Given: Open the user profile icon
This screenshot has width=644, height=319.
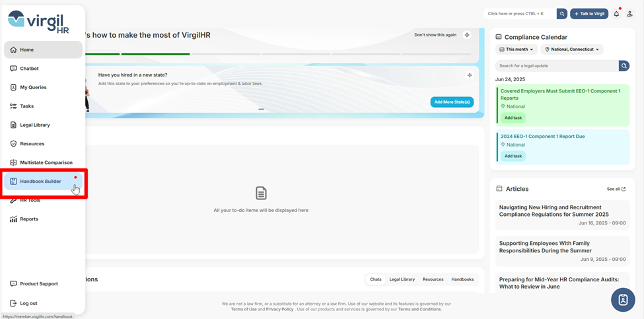Looking at the screenshot, I should [629, 14].
